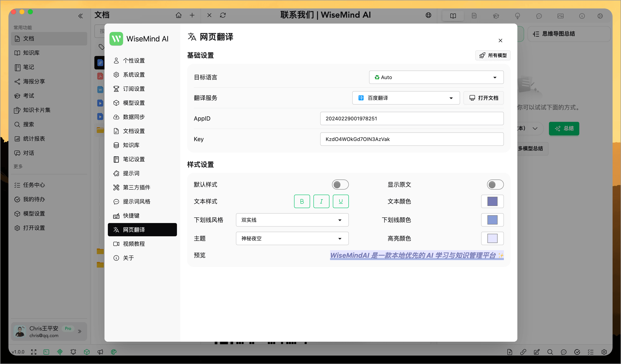This screenshot has height=364, width=621.
Task: Enable the 默认样式 switch
Action: click(340, 184)
